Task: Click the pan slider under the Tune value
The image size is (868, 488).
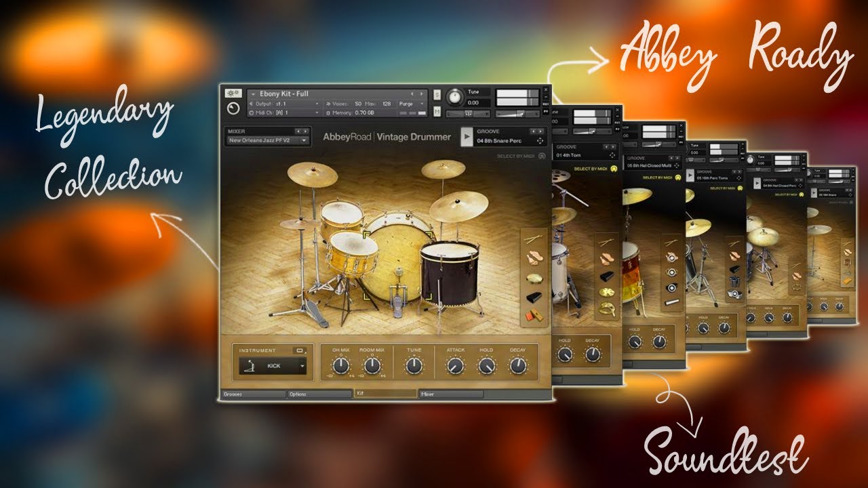Action: pyautogui.click(x=469, y=113)
